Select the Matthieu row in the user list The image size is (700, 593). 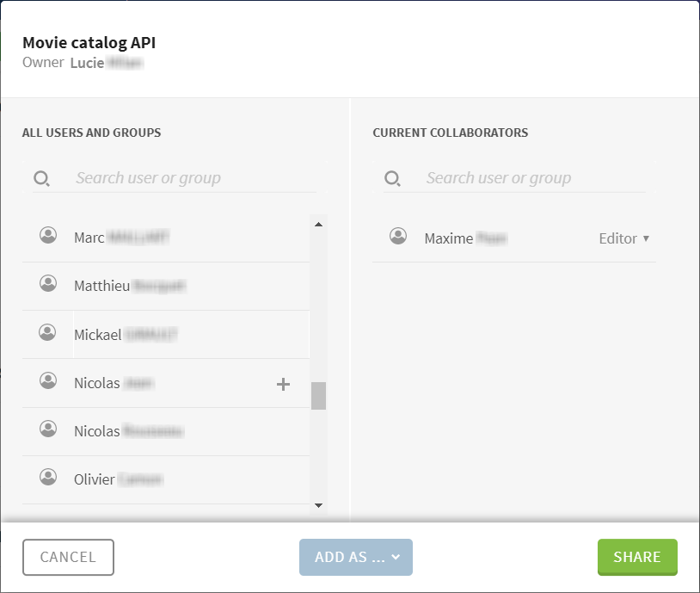[165, 286]
